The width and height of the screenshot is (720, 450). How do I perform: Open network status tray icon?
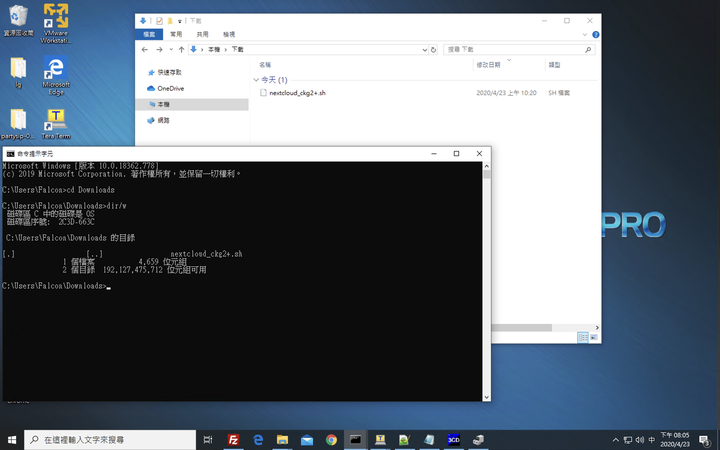click(628, 440)
